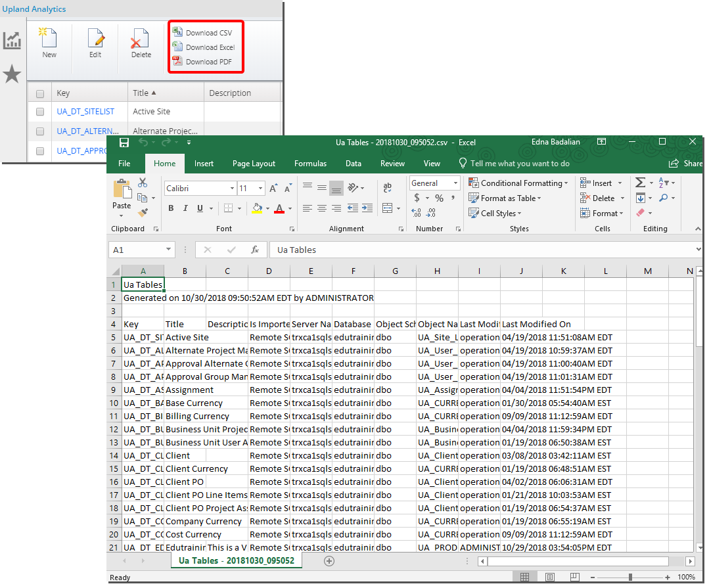Open the Cell Styles dropdown
This screenshot has width=709, height=588.
click(495, 214)
